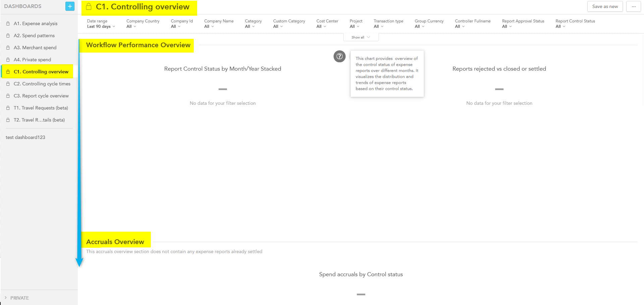Open the Transaction type filter dropdown
The height and width of the screenshot is (305, 644).
pos(388,24)
